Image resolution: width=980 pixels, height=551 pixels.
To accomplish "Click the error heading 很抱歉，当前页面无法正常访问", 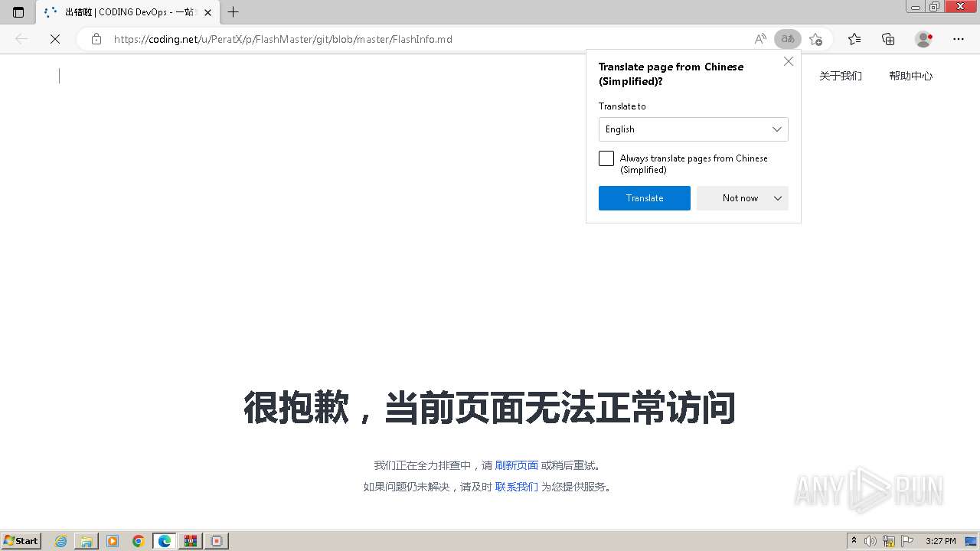I will pyautogui.click(x=490, y=407).
